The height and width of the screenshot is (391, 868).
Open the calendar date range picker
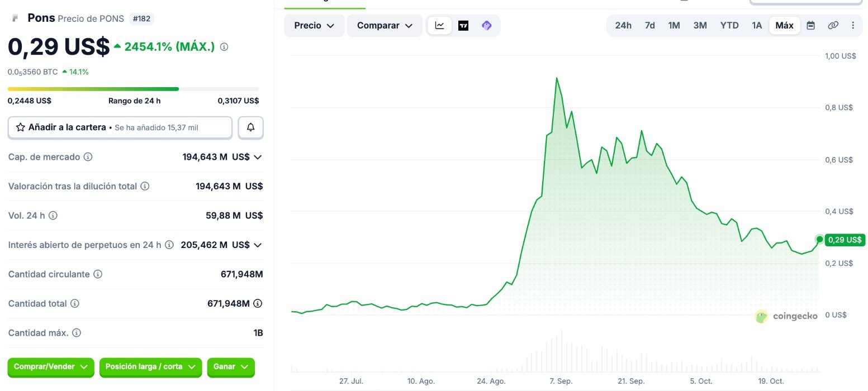(810, 25)
